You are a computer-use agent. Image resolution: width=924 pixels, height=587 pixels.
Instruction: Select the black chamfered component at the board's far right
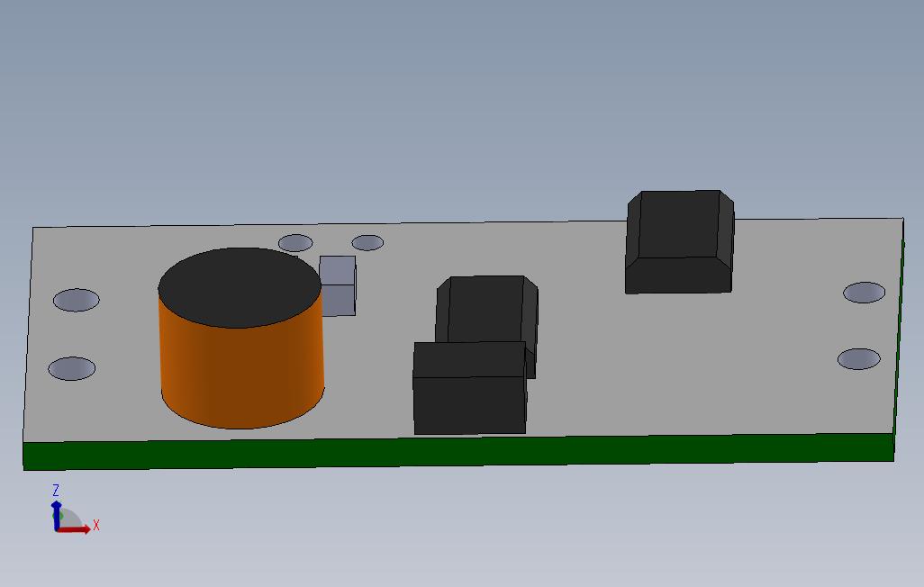[x=679, y=241]
